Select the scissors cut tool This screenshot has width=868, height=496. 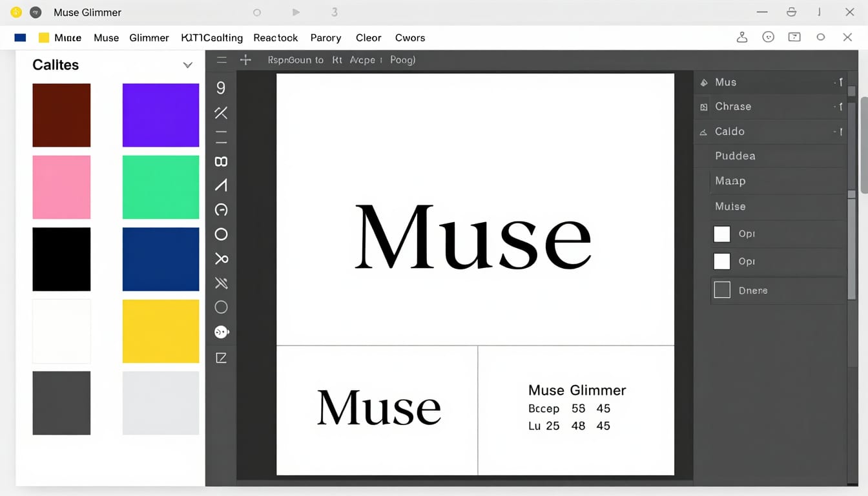click(x=221, y=259)
